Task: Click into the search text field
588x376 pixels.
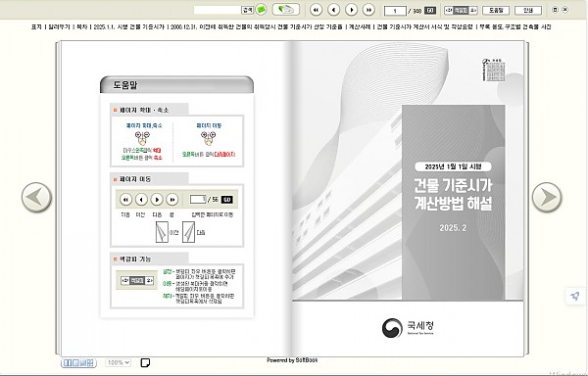Action: [218, 10]
